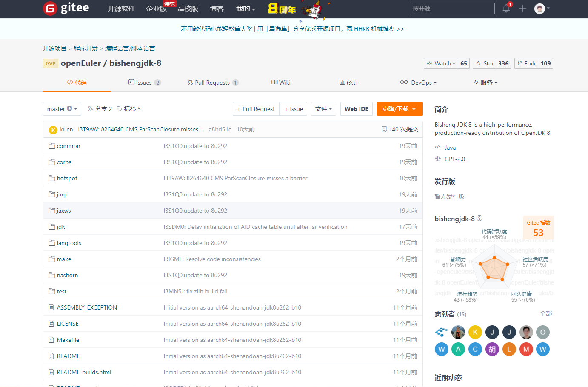588x387 pixels.
Task: View the 336 stargazers count
Action: pos(503,63)
